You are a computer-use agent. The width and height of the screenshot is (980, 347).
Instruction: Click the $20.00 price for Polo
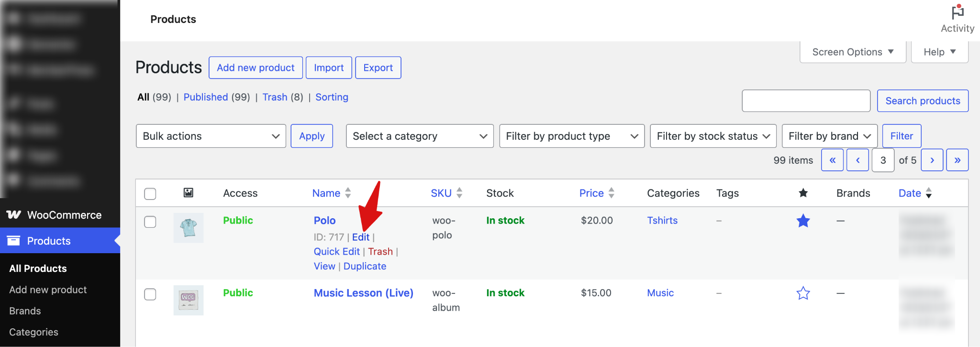point(597,221)
